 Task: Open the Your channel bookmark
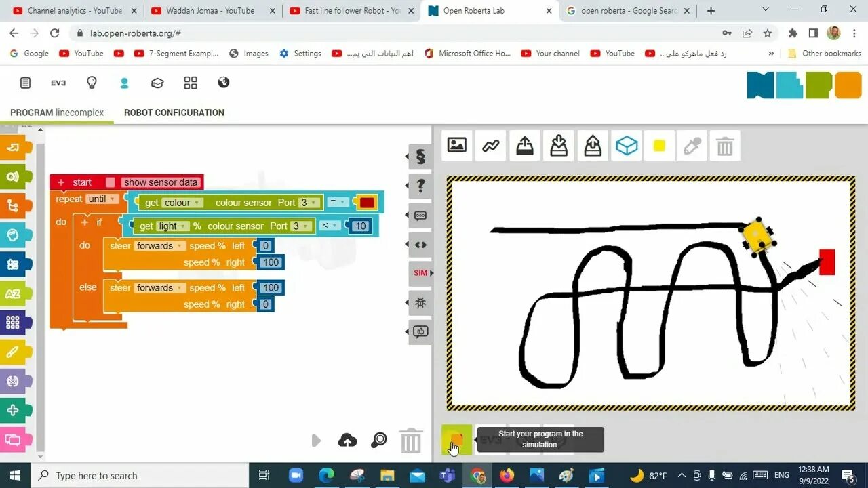550,54
